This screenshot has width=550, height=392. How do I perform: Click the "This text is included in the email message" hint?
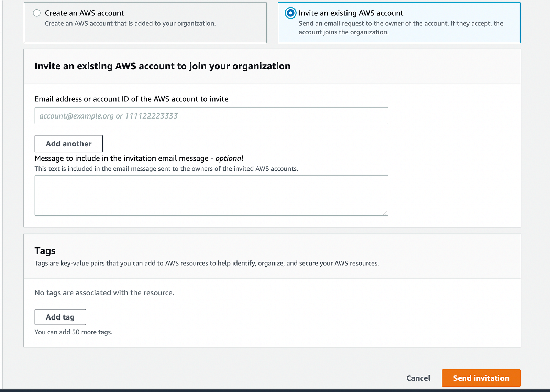[166, 169]
